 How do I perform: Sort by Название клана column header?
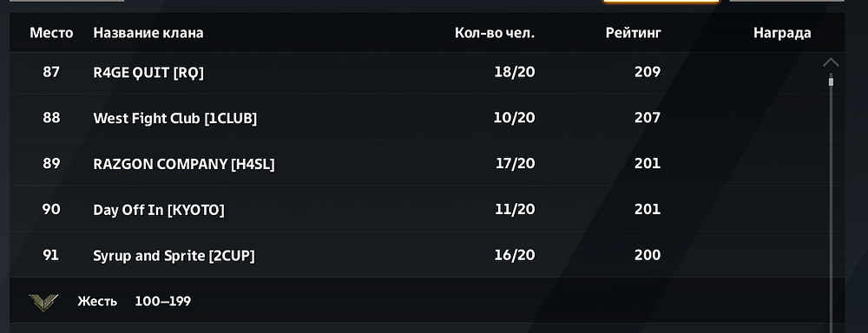[x=148, y=33]
